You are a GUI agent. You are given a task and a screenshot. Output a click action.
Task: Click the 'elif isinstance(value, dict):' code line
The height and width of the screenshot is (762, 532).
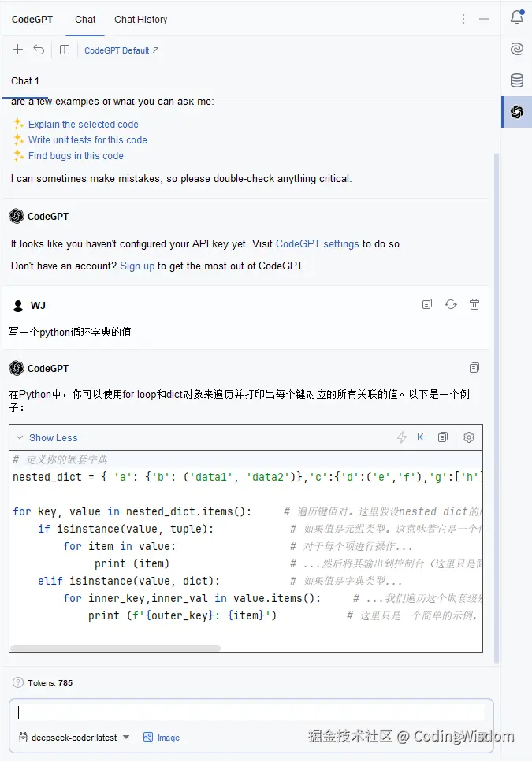point(128,581)
